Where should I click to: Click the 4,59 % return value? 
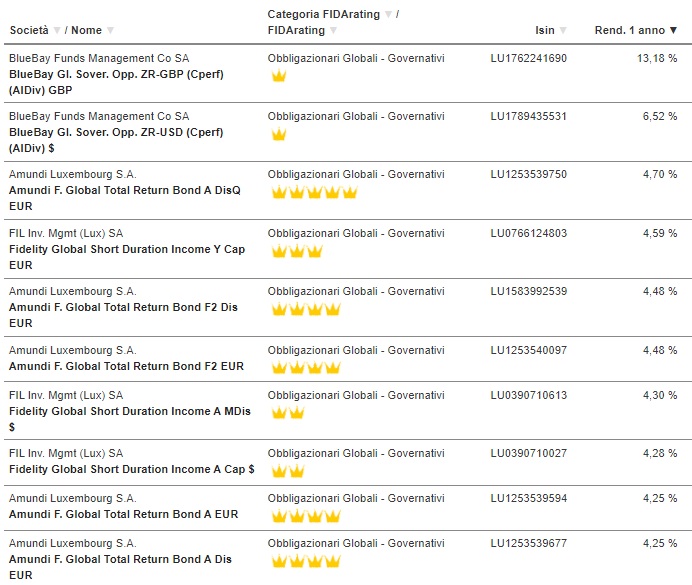tap(659, 233)
